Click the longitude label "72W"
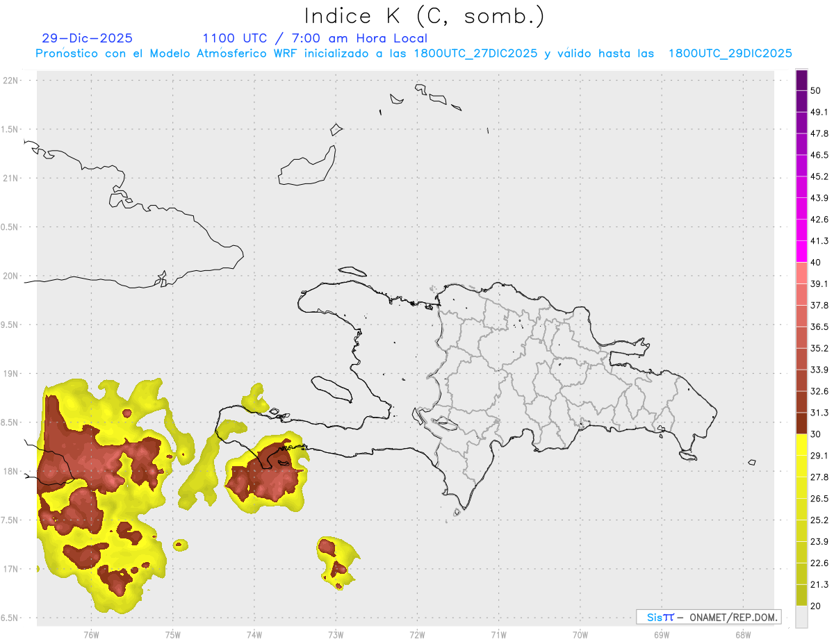Image resolution: width=834 pixels, height=644 pixels. tap(418, 635)
